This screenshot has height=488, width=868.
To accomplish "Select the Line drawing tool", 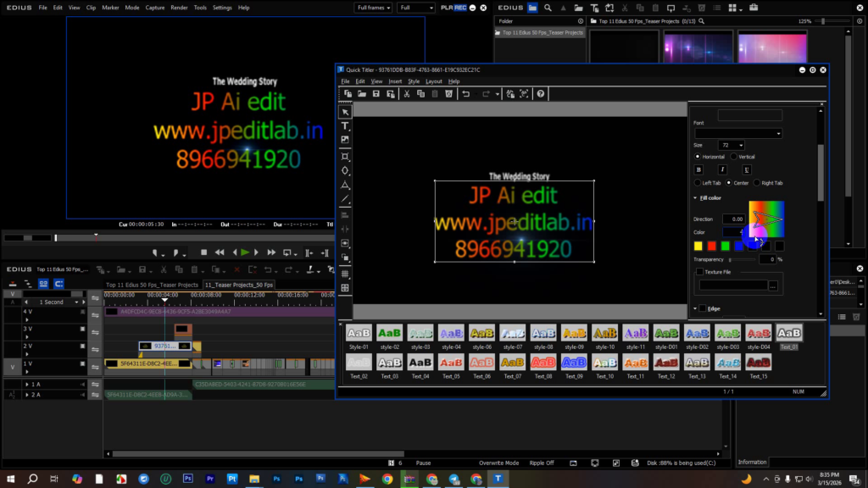I will 345,200.
